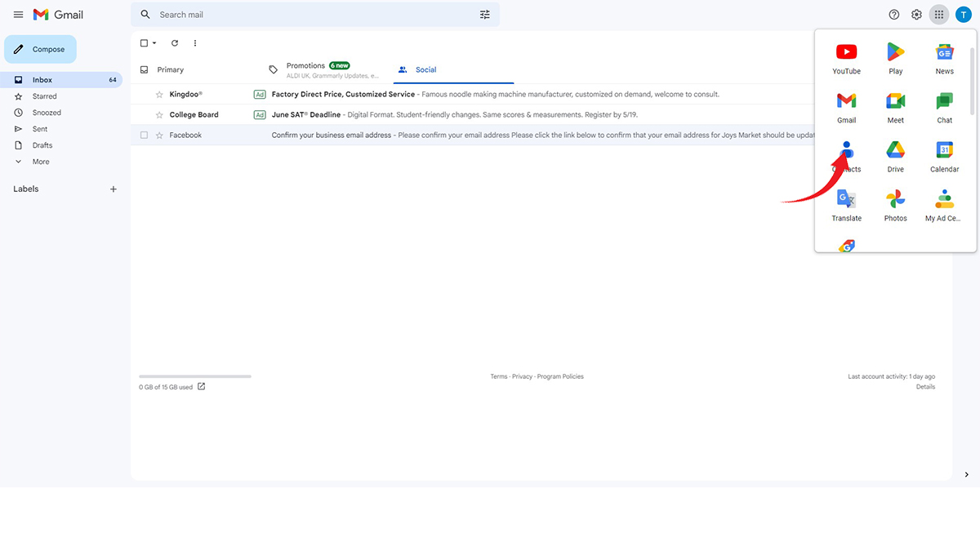
Task: Click the Gmail logo
Action: point(58,15)
